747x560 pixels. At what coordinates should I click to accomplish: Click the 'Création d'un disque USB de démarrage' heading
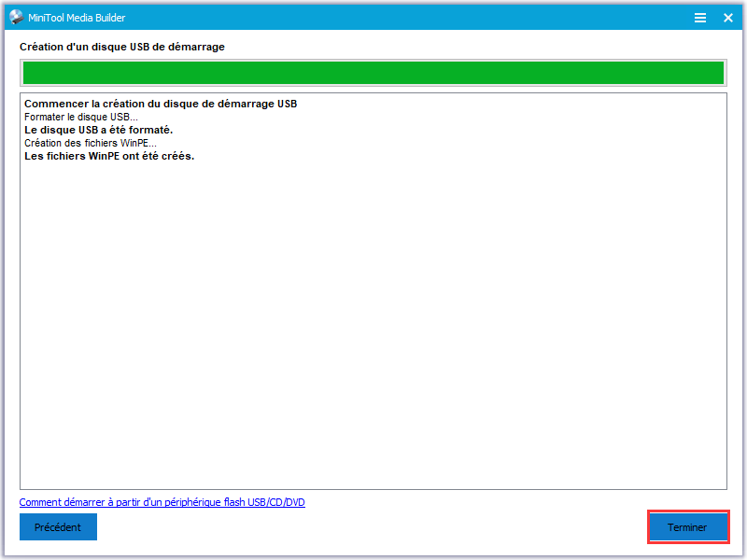pos(122,47)
